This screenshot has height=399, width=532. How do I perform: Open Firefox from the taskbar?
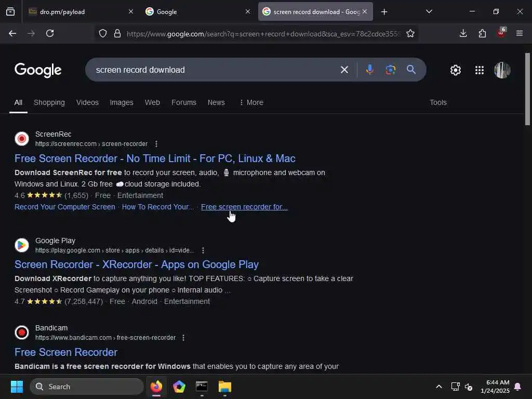click(x=156, y=387)
